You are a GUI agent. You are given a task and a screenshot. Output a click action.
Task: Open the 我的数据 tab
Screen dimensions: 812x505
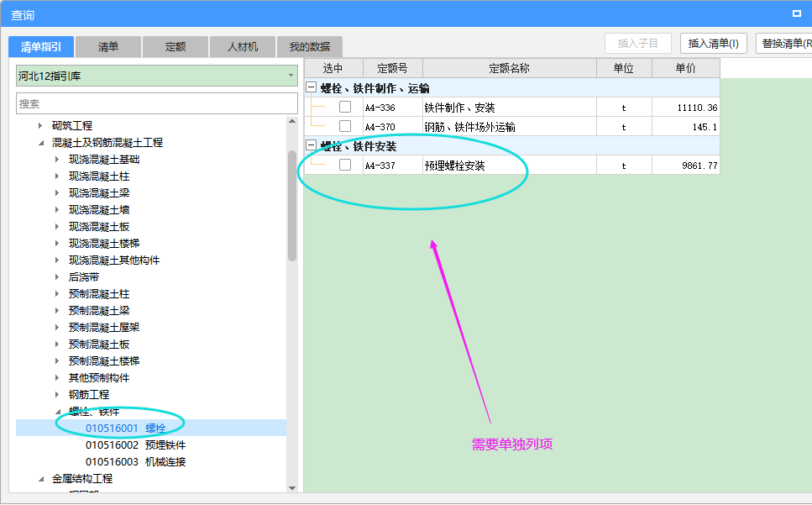click(310, 46)
